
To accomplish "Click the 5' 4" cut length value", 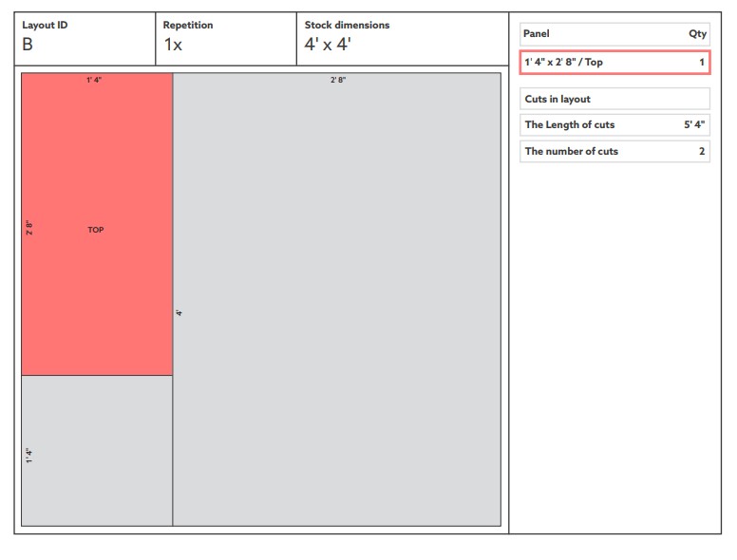I will (694, 125).
